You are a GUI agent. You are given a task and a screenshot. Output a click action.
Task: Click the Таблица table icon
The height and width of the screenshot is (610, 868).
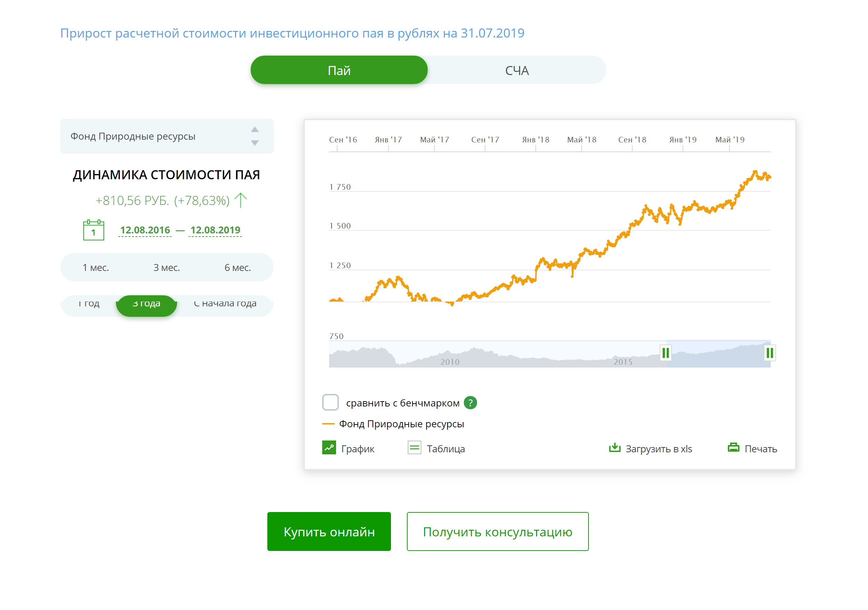pyautogui.click(x=414, y=448)
